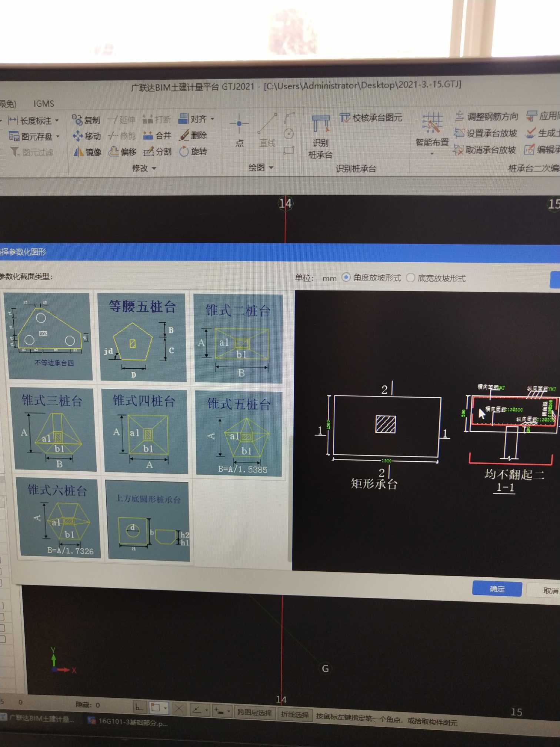
Task: Select the 点 point draw tool
Action: click(239, 130)
